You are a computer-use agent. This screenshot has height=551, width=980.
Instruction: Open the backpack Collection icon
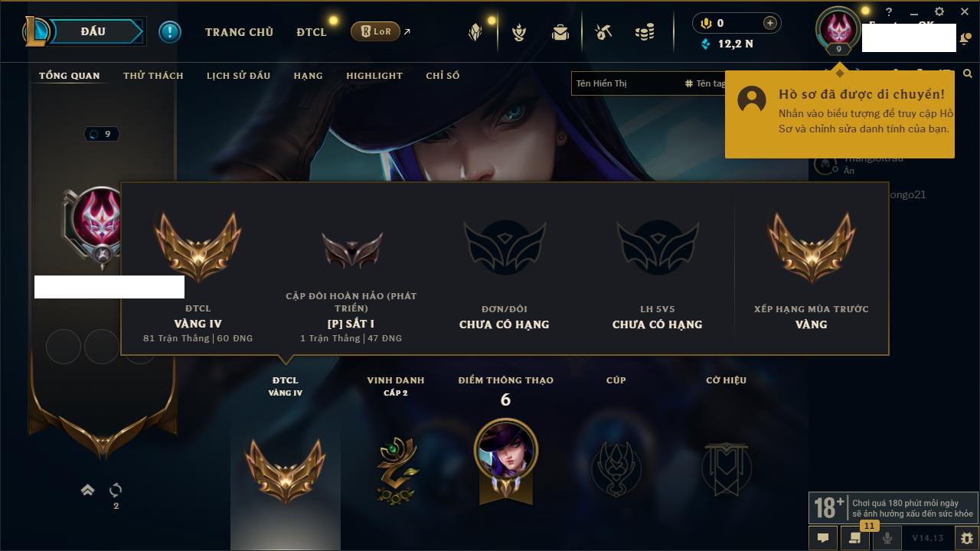[x=560, y=32]
